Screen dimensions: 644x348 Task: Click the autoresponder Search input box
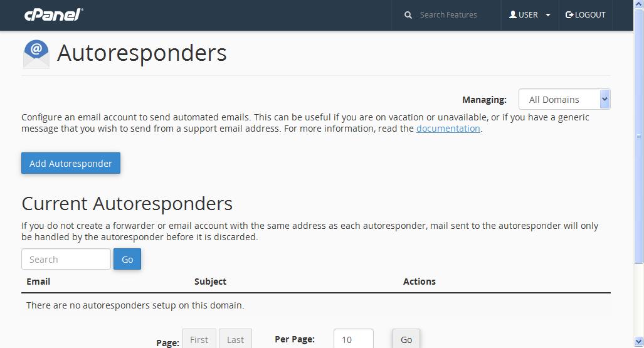(x=66, y=259)
